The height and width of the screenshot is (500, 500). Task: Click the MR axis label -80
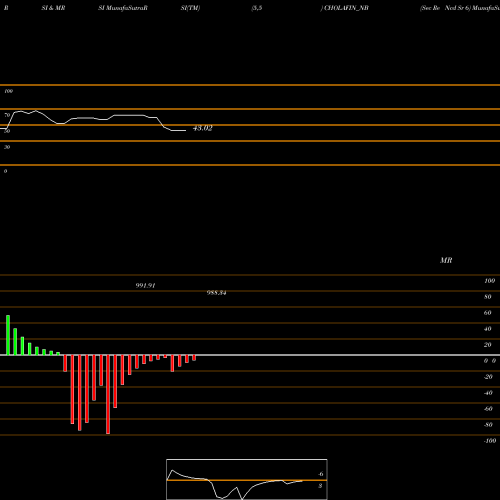point(488,425)
